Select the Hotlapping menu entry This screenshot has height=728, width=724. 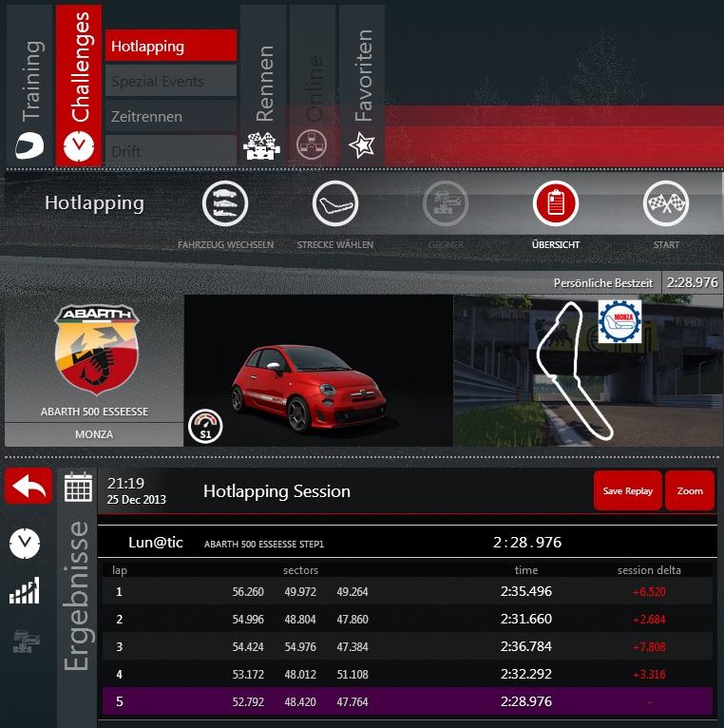[171, 46]
